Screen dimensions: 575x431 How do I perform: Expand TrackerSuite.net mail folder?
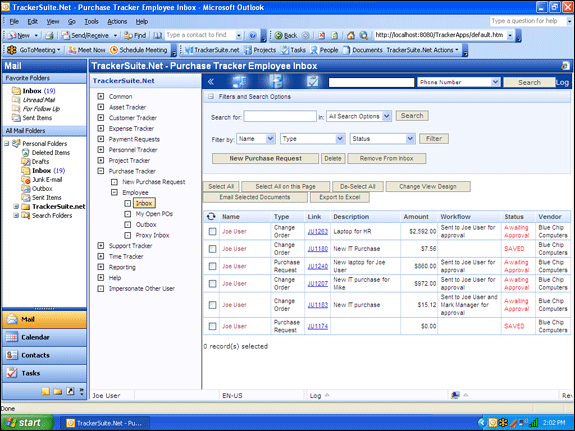[16, 207]
